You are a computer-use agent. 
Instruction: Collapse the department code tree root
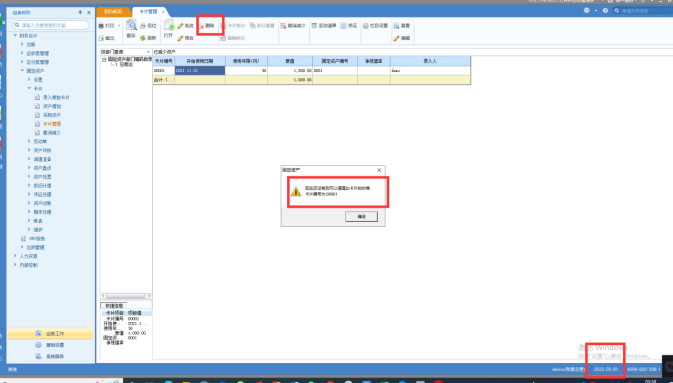coord(104,60)
